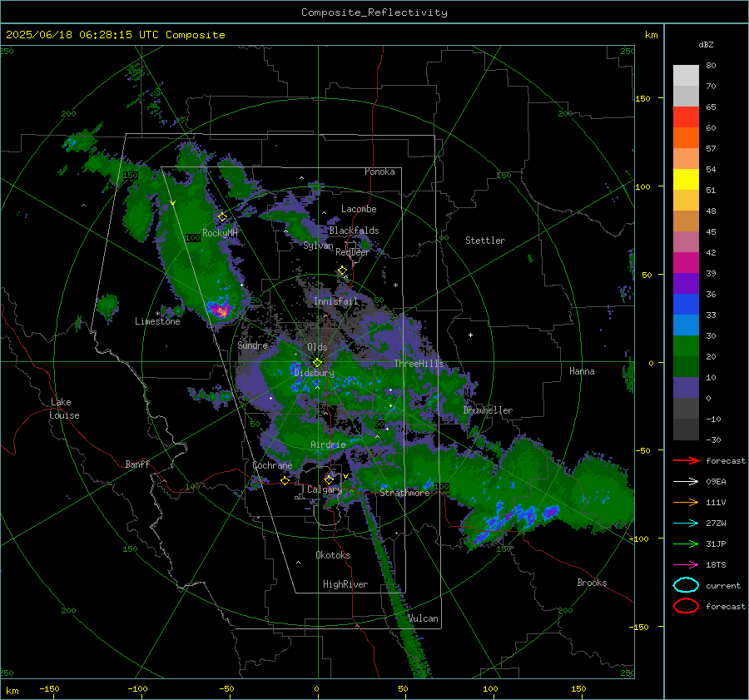
Task: Click the Blackfalds label
Action: (x=354, y=231)
